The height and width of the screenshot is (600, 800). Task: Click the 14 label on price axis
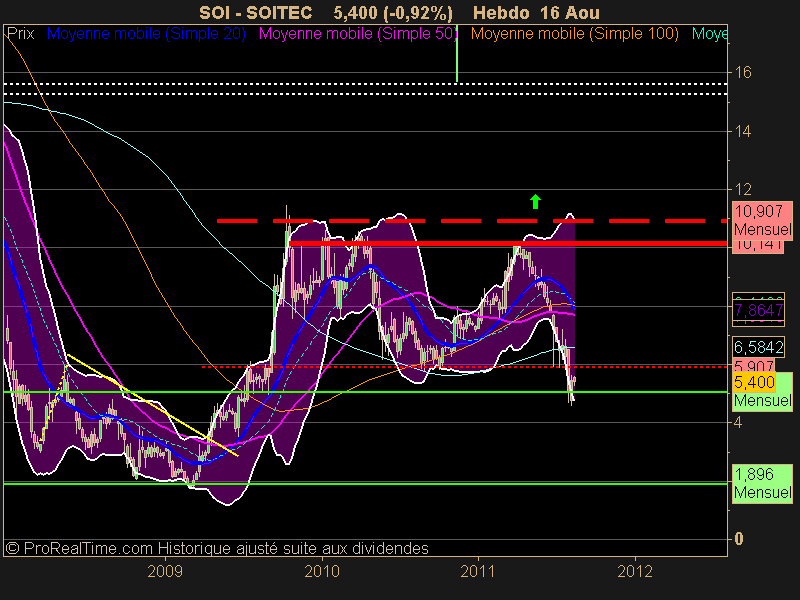[743, 132]
